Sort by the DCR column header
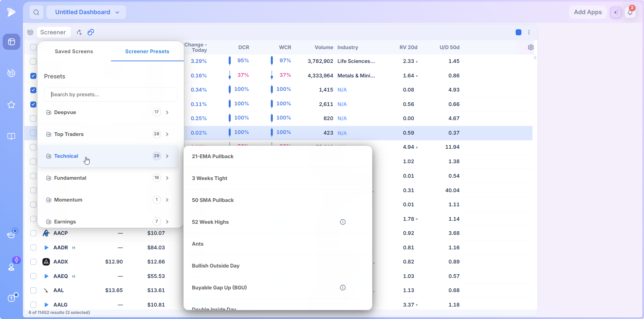 tap(244, 47)
